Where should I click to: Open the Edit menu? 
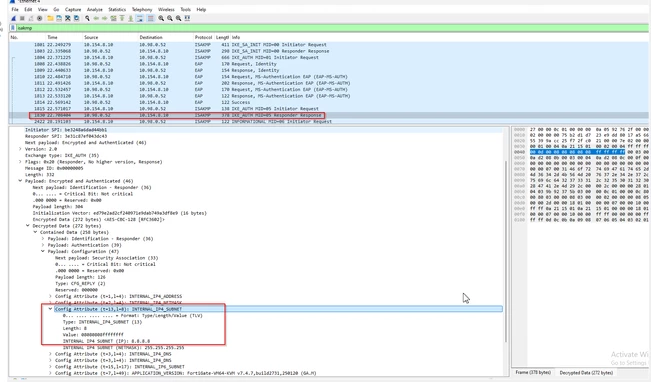[x=28, y=9]
